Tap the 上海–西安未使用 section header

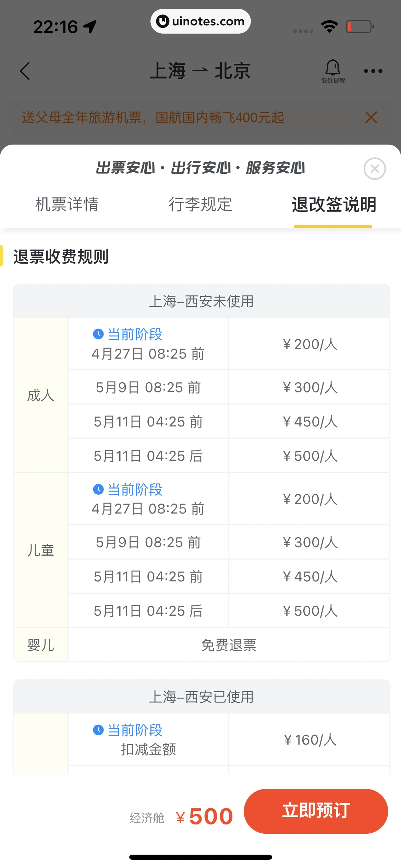201,301
